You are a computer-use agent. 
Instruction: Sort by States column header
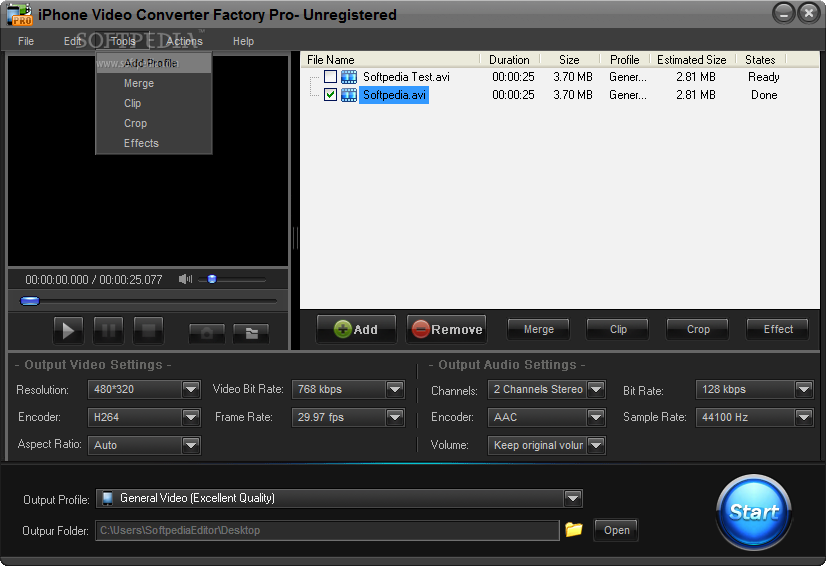[760, 60]
